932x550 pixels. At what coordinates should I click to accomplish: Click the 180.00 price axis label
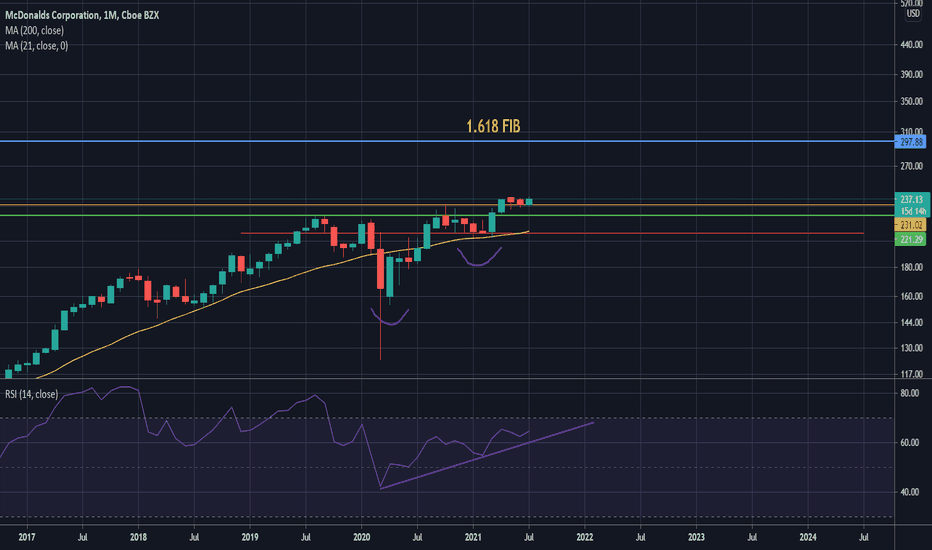point(911,268)
